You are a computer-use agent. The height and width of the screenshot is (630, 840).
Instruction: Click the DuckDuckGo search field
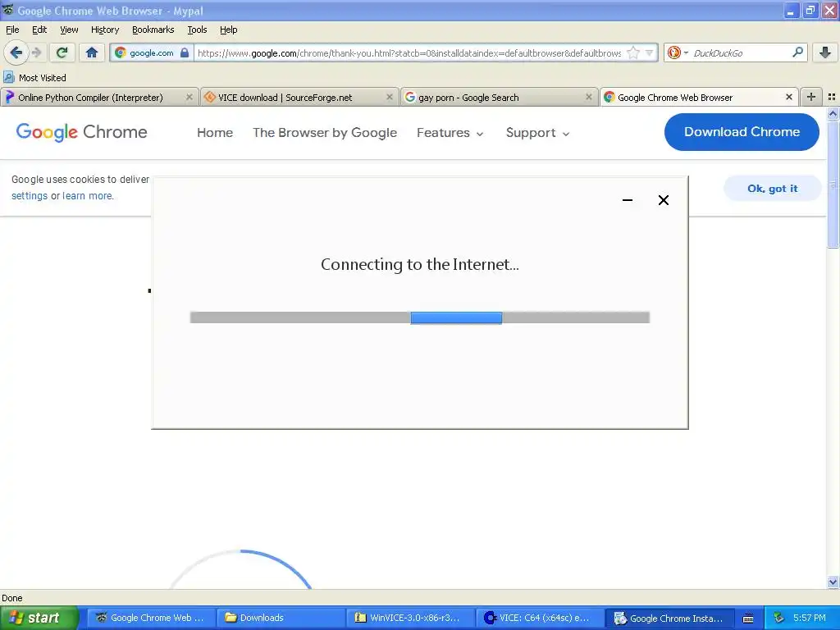coord(741,52)
